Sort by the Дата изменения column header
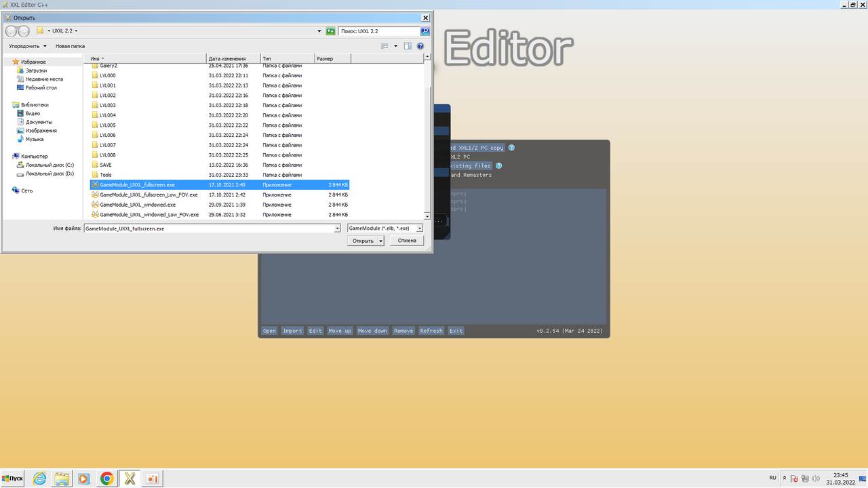The width and height of the screenshot is (868, 488). point(233,59)
